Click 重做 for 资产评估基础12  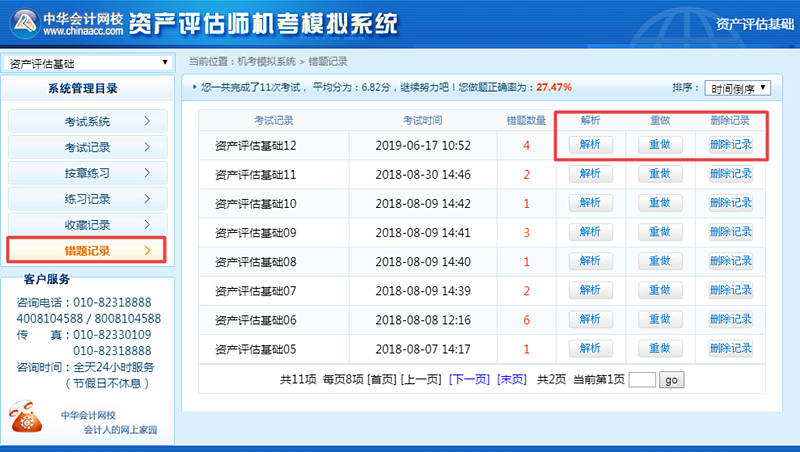pos(660,145)
